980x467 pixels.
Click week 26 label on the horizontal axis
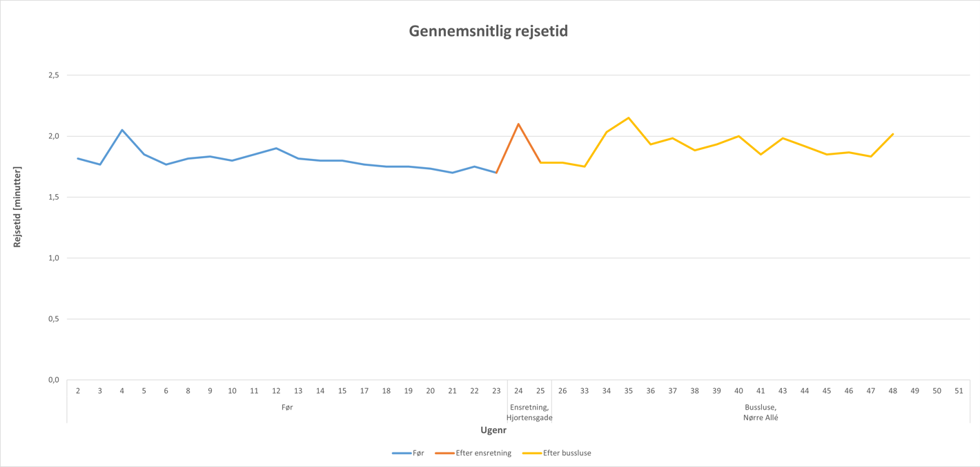562,391
